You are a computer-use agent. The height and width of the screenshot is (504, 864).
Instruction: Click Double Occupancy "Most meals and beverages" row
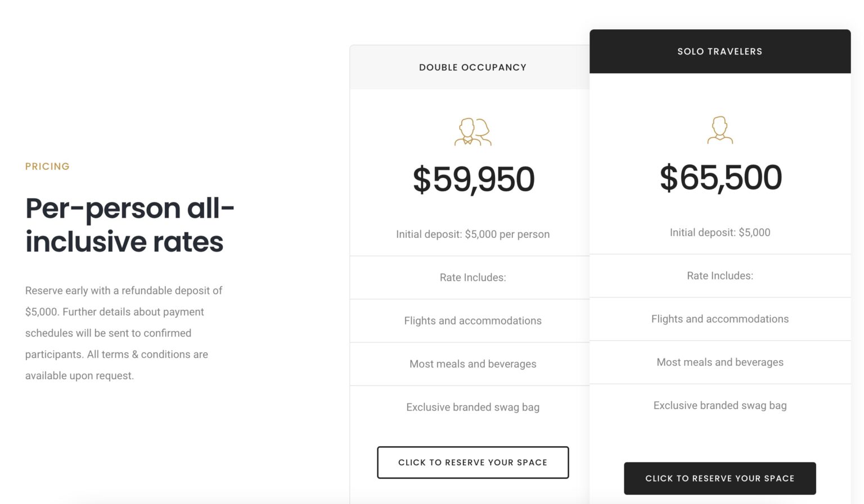472,364
